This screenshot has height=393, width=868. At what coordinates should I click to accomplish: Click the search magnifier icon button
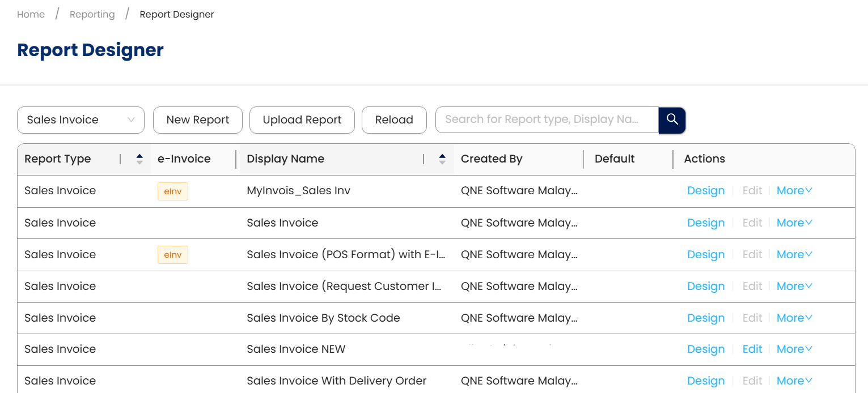(672, 119)
